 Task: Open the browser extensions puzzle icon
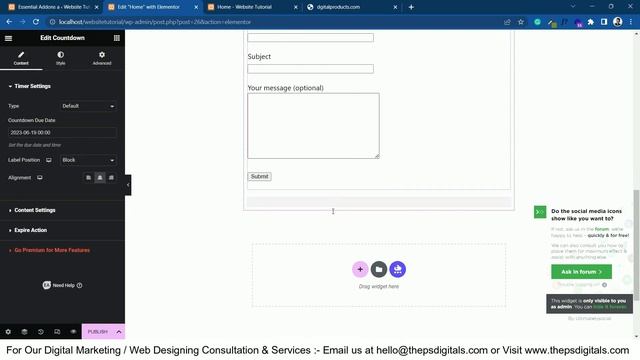coord(591,22)
